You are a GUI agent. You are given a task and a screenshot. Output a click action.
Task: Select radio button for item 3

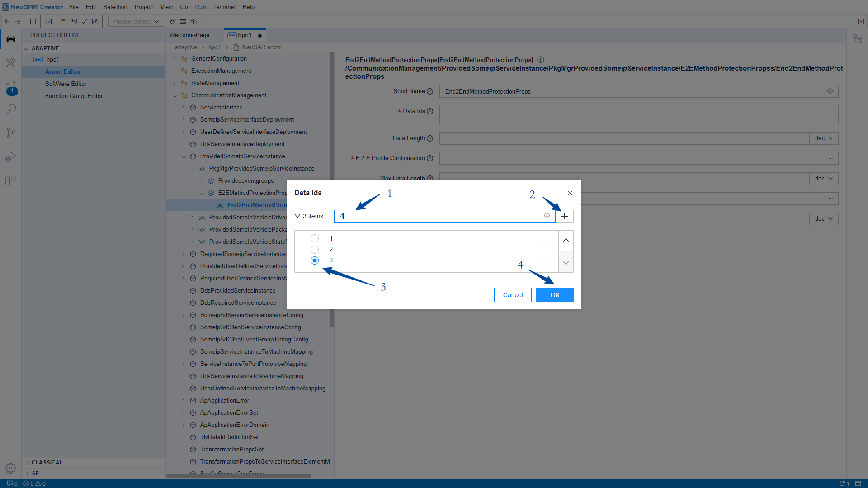(x=315, y=261)
